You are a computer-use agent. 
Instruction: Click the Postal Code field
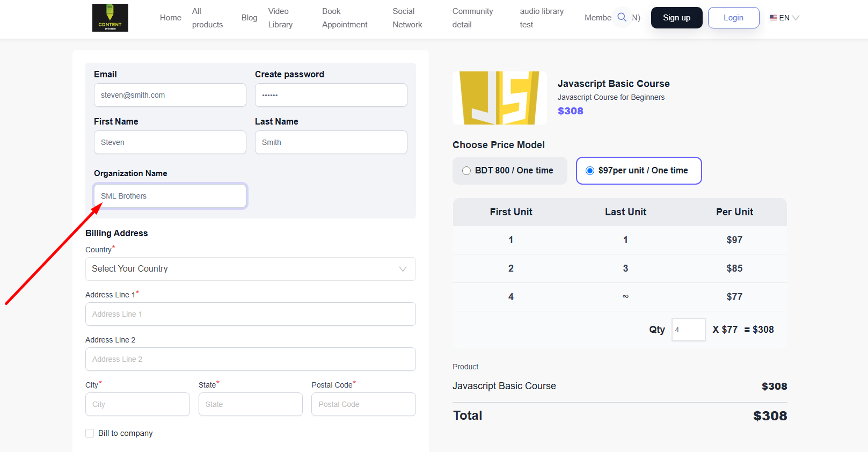click(363, 404)
